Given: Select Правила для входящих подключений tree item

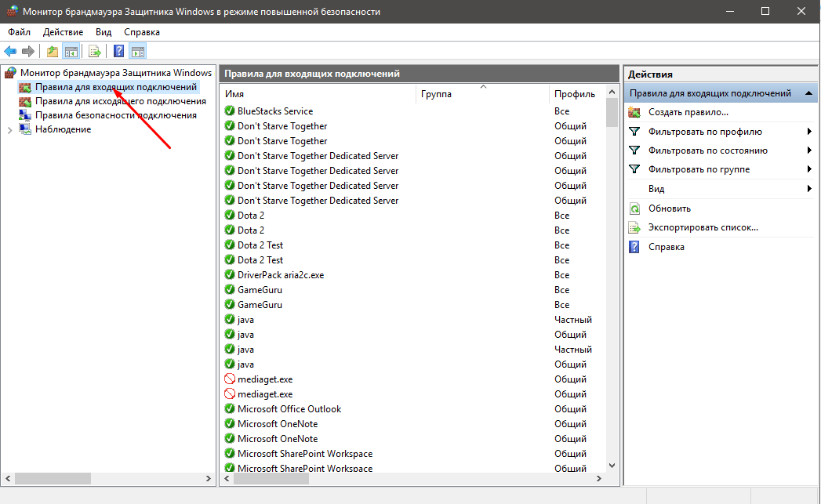Looking at the screenshot, I should point(116,87).
